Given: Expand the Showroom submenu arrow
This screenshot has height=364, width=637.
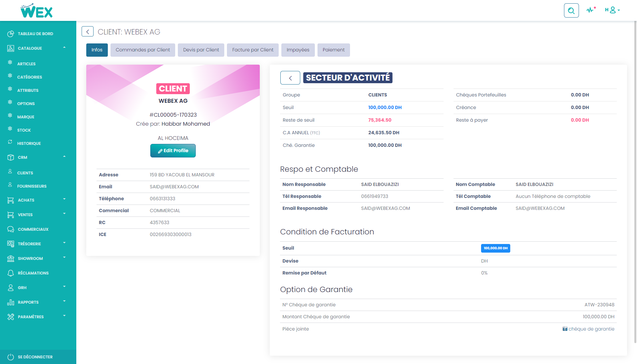Looking at the screenshot, I should coord(64,257).
